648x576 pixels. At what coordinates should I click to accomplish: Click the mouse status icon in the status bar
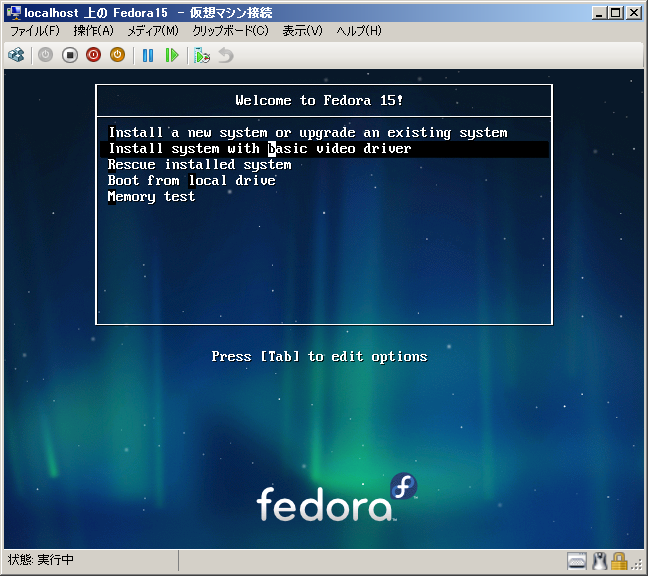[600, 561]
